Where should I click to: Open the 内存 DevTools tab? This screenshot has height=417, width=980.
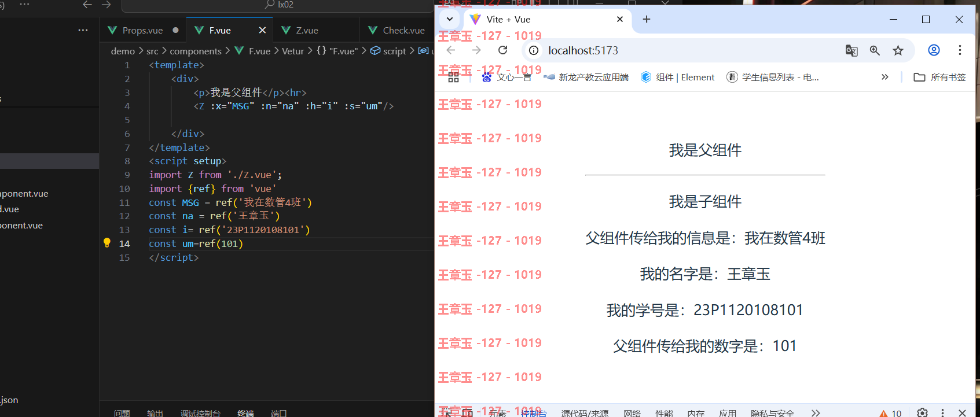point(696,413)
